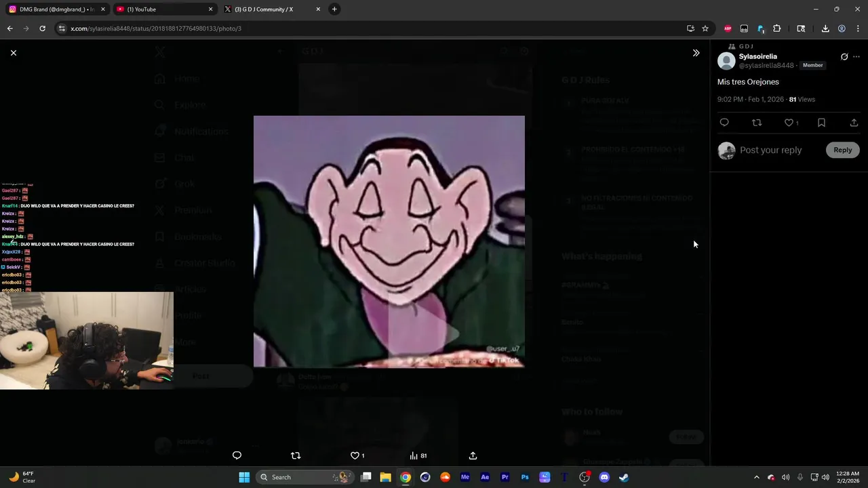Close the DMG Brand Instagram tab
The width and height of the screenshot is (868, 488).
[103, 9]
